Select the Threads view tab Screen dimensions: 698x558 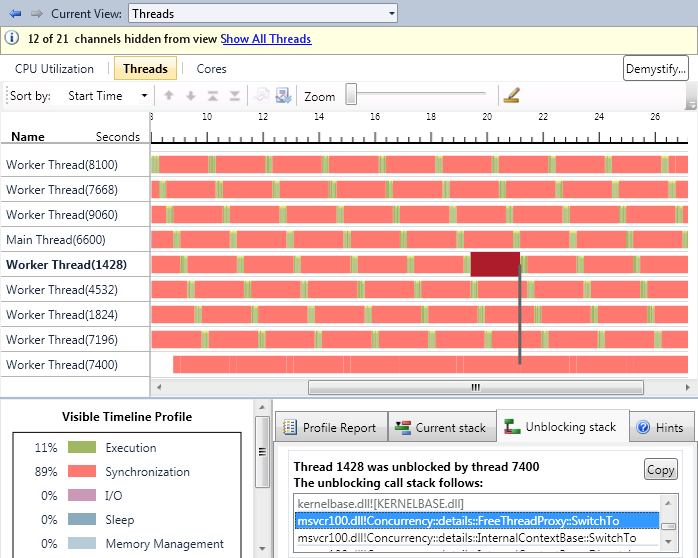145,69
